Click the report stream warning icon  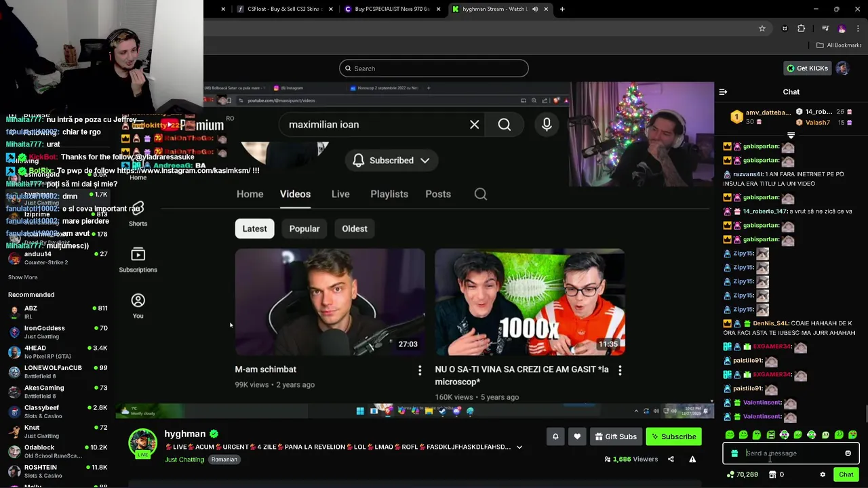(x=692, y=459)
